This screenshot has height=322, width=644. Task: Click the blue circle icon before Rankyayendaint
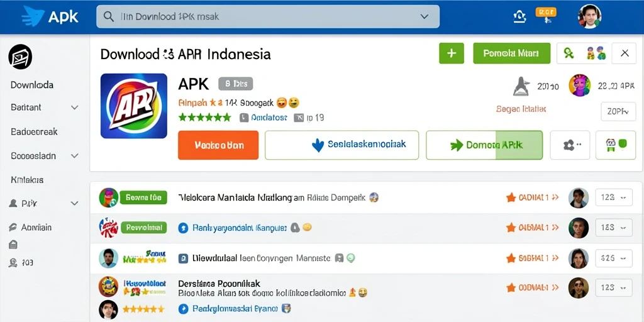click(x=183, y=228)
